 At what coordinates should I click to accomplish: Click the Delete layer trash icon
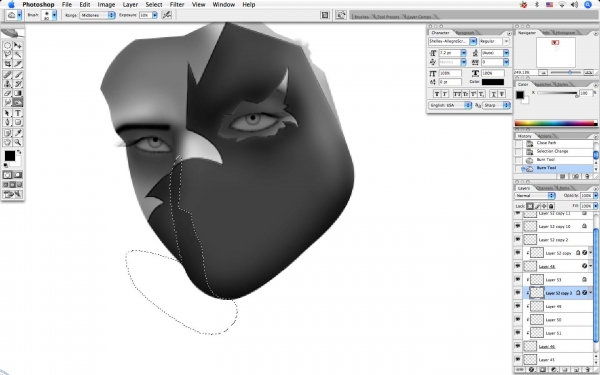(587, 370)
